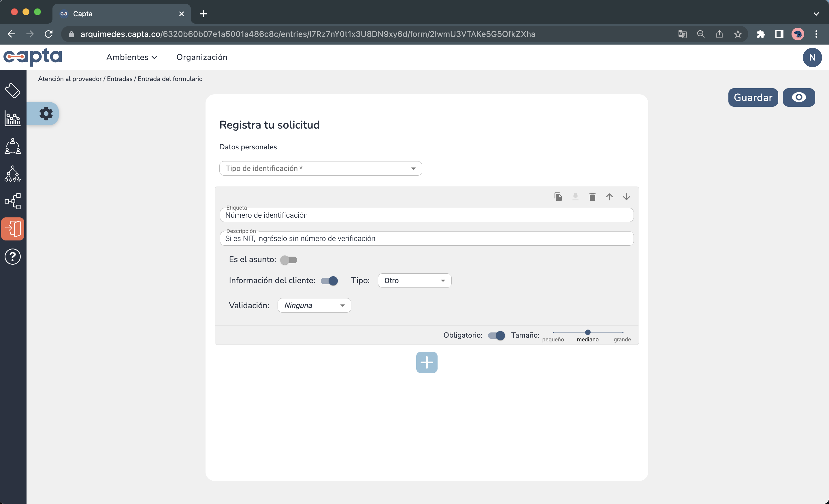
Task: Open the Organización menu item
Action: tap(202, 57)
